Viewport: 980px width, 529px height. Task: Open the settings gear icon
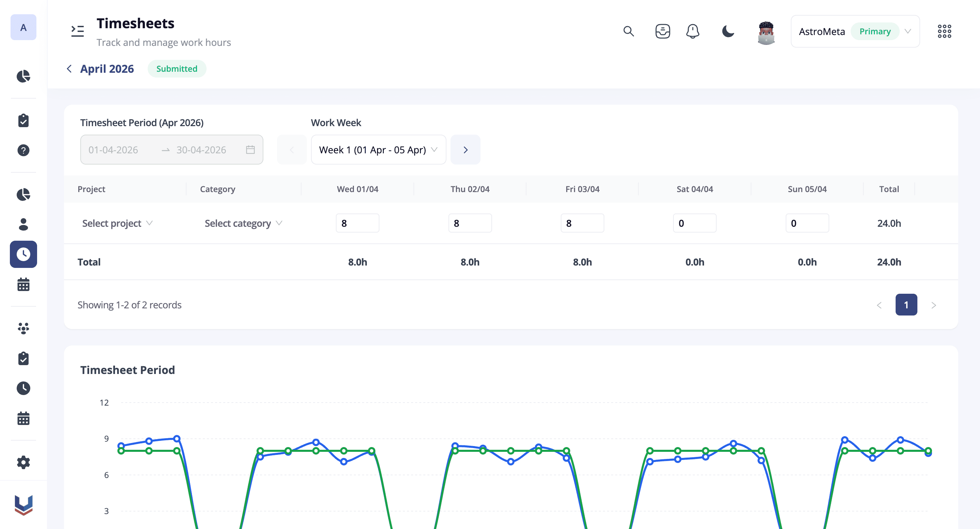[23, 462]
